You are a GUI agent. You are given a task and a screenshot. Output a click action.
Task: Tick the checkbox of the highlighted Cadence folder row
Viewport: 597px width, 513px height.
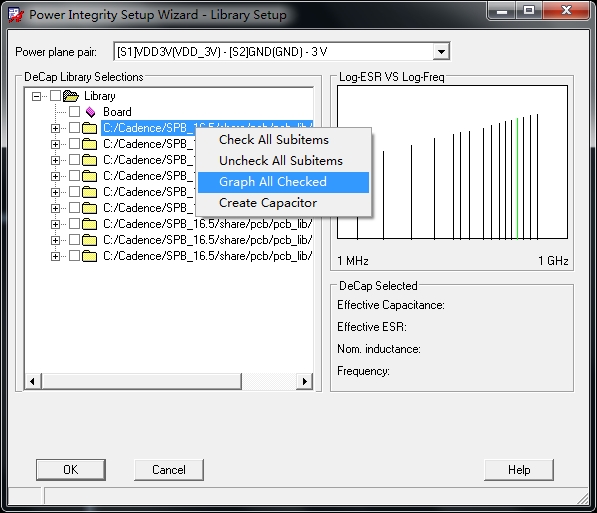75,128
